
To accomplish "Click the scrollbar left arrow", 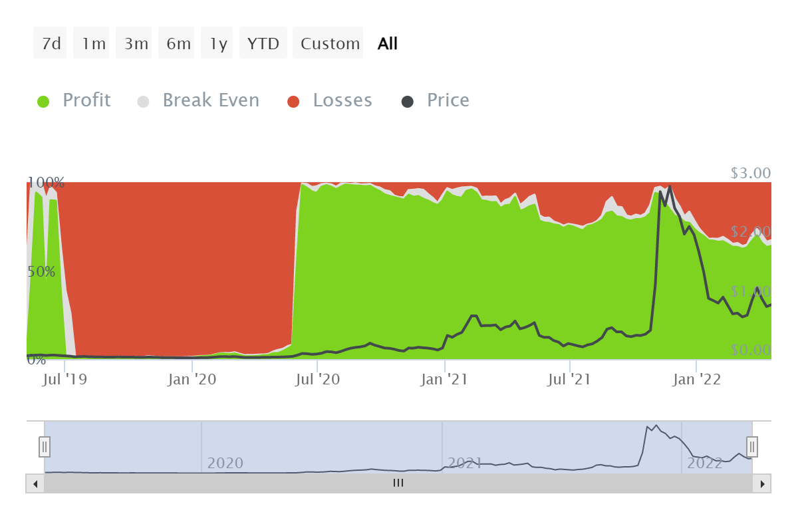I will coord(35,483).
